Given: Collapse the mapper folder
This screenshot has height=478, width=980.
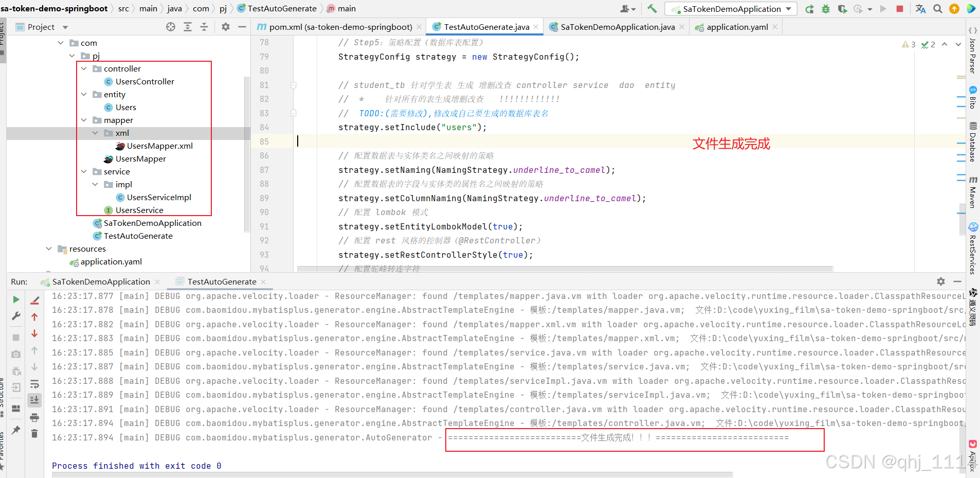Looking at the screenshot, I should tap(84, 120).
